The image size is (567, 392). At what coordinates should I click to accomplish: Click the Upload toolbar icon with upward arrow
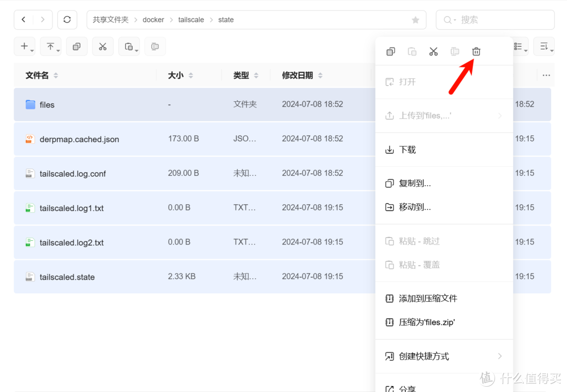point(50,46)
